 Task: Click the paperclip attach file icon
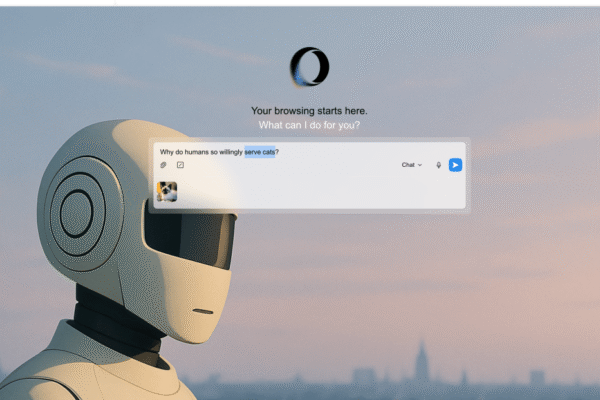[163, 165]
